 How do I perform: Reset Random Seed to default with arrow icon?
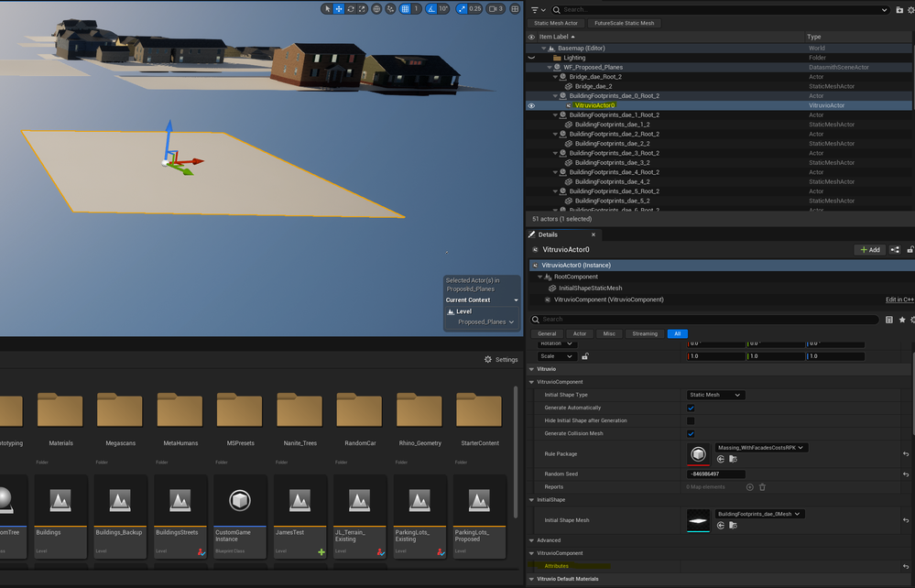905,474
